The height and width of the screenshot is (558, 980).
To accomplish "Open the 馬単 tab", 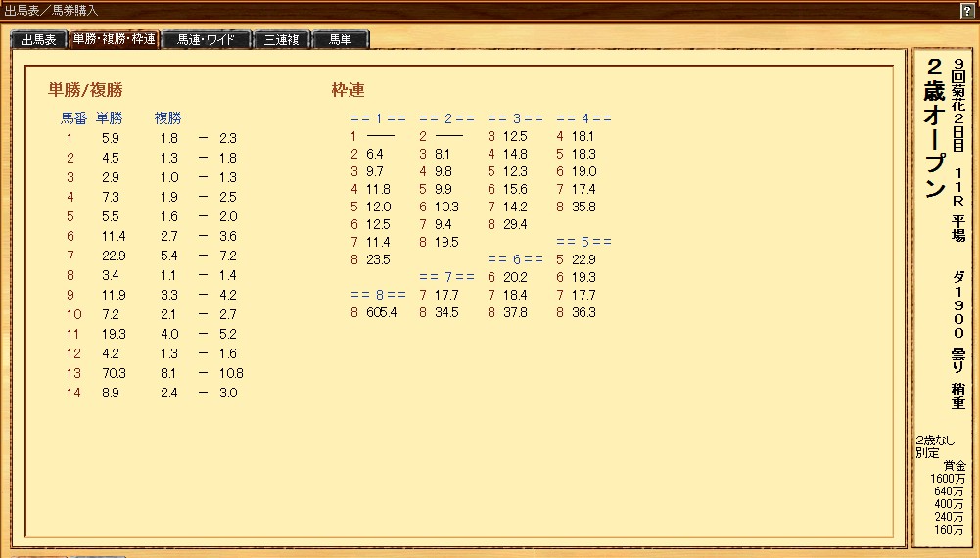I will point(341,39).
